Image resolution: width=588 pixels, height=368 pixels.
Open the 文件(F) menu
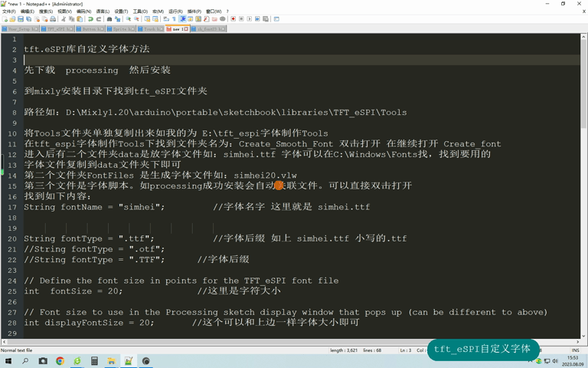pyautogui.click(x=9, y=11)
